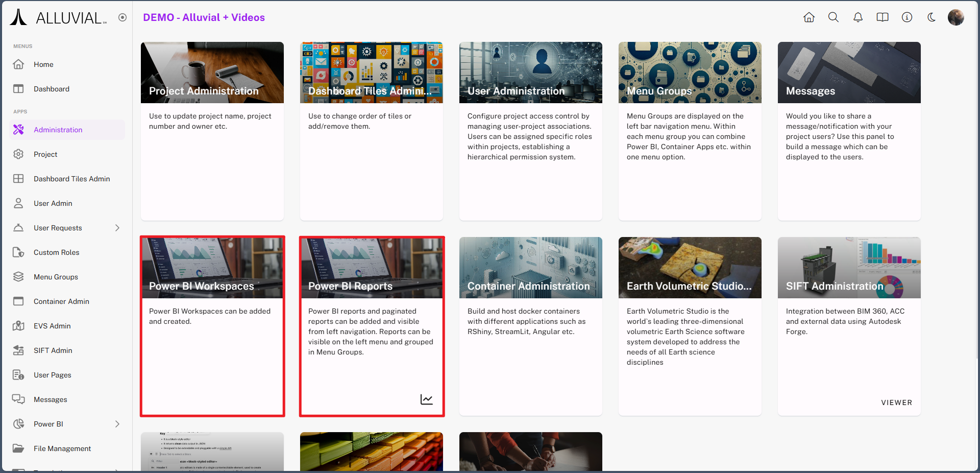Click the VIEWER label on SIFT tile
Viewport: 980px width, 473px height.
(x=896, y=403)
